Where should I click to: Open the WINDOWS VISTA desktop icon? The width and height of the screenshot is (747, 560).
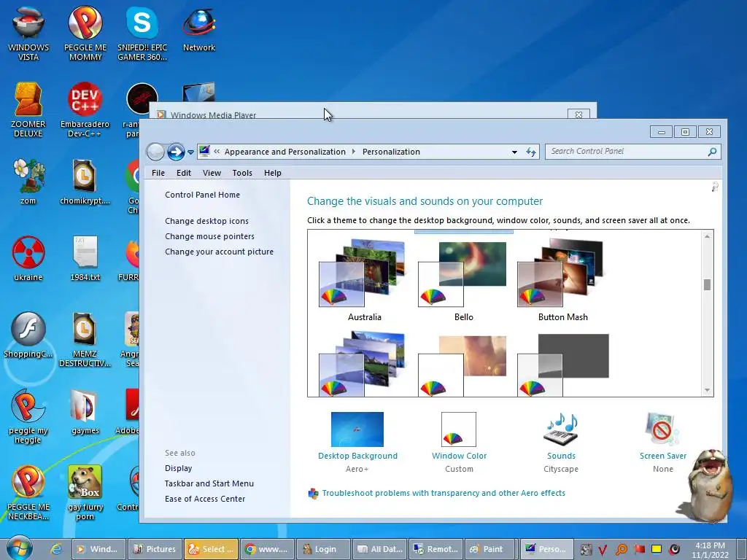(28, 32)
